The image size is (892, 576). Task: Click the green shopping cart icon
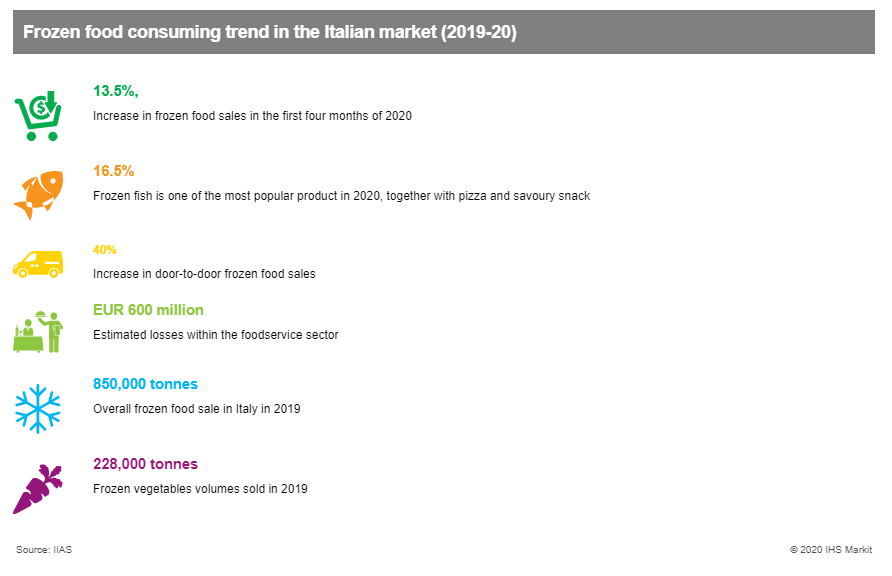(38, 115)
